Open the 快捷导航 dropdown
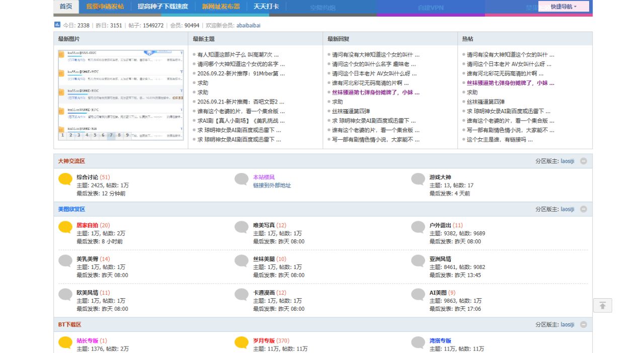The image size is (644, 353). click(563, 7)
